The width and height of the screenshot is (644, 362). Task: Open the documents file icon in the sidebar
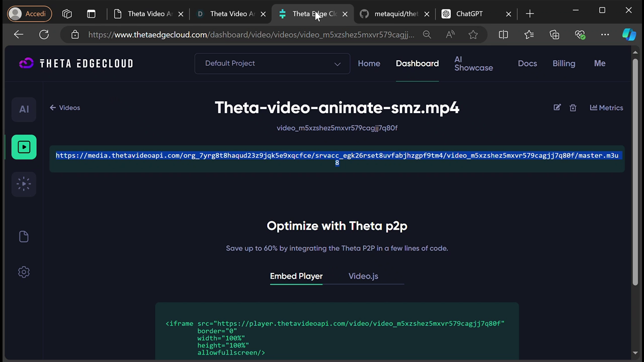pyautogui.click(x=24, y=236)
